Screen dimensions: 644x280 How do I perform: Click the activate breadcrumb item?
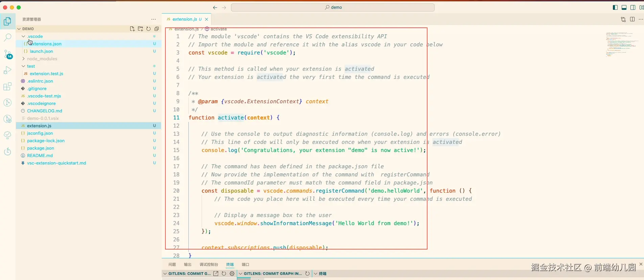[x=216, y=29]
